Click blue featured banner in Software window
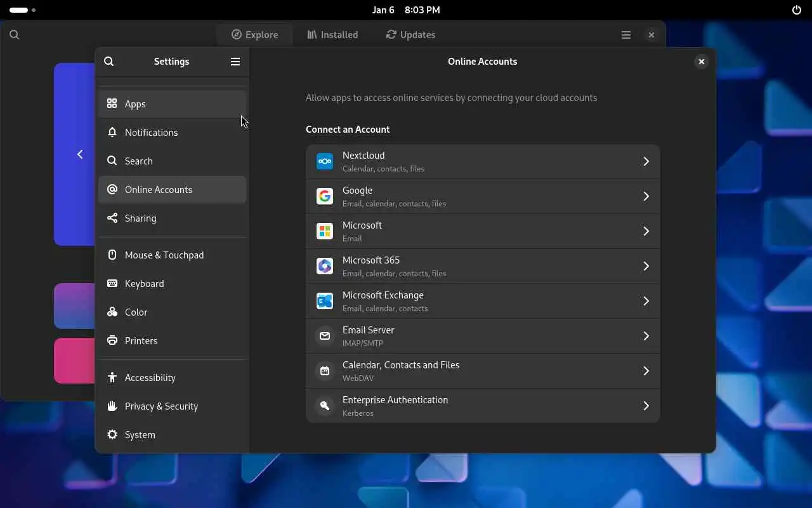 (x=74, y=154)
